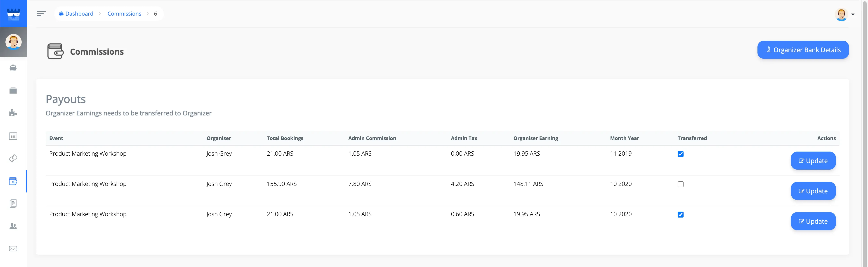Click the puzzle piece sidebar icon
The image size is (868, 267).
click(13, 113)
